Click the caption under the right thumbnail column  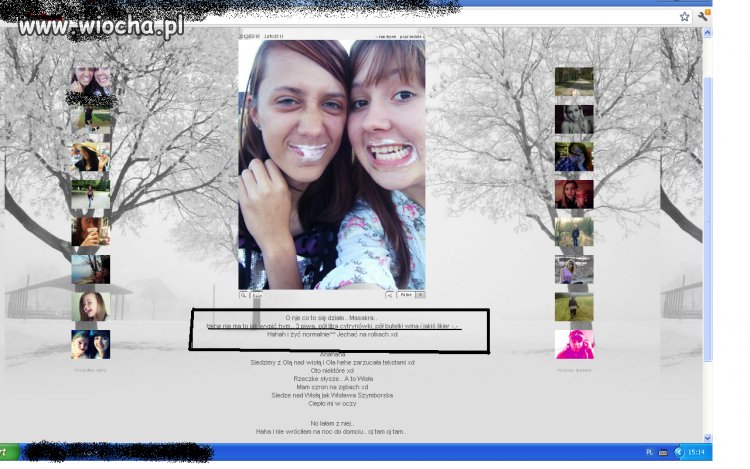pos(574,370)
